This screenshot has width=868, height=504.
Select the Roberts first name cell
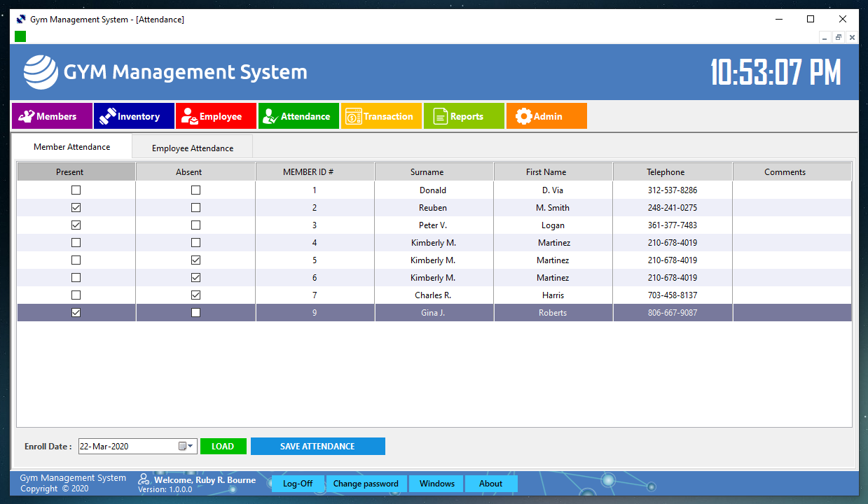pos(553,313)
